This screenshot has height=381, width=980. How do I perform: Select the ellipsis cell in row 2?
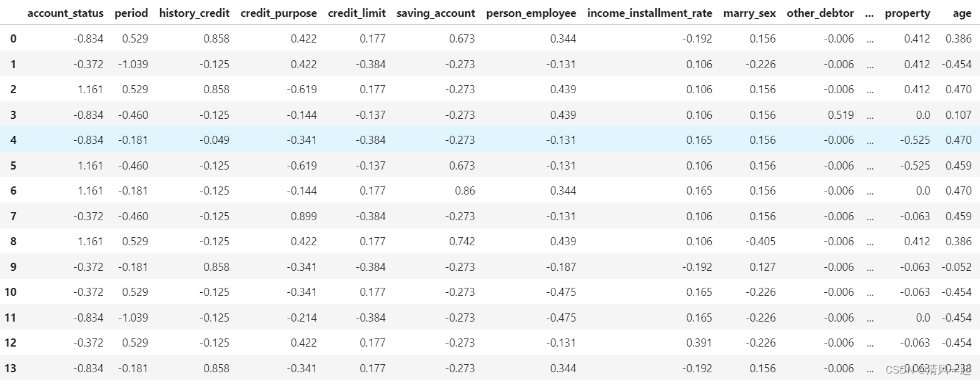[x=869, y=89]
